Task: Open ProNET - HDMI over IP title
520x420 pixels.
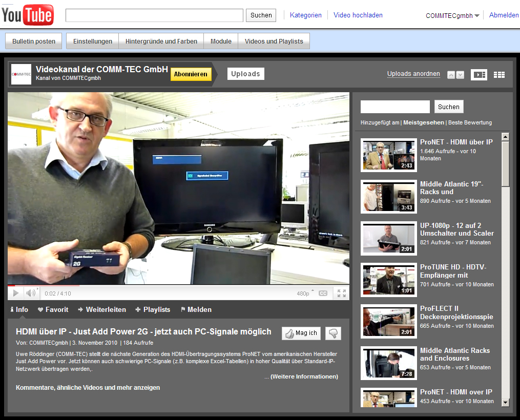Action: click(x=456, y=392)
